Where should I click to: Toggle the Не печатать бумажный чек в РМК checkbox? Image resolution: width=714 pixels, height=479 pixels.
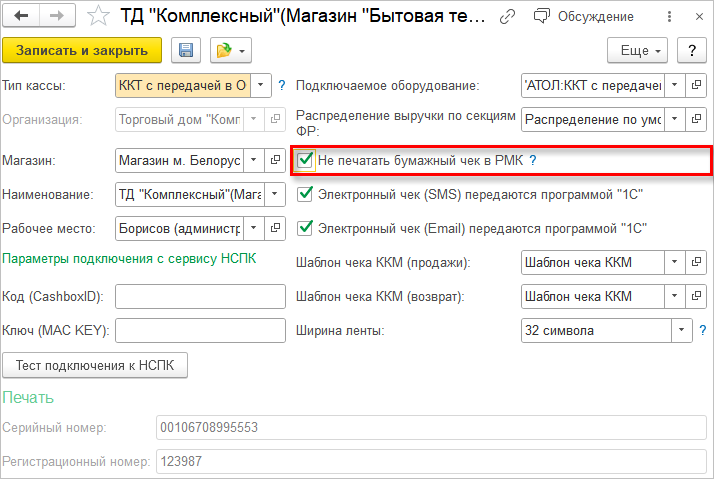(x=306, y=160)
